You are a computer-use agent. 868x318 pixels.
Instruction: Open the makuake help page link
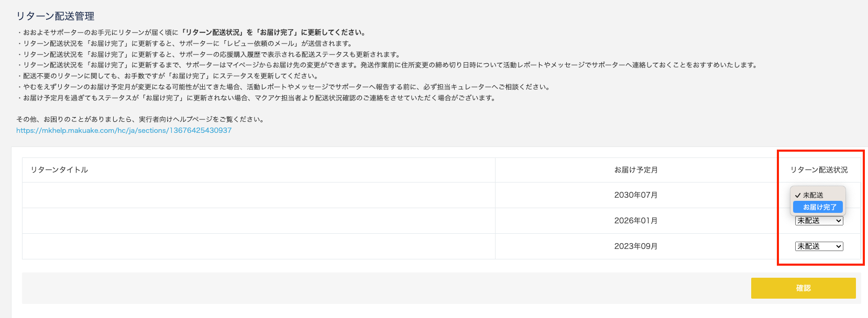124,130
